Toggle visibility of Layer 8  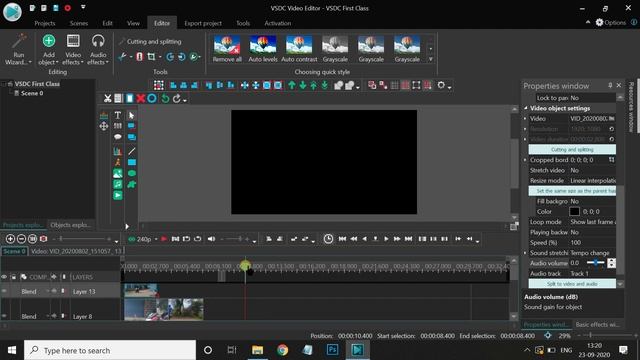click(x=4, y=316)
